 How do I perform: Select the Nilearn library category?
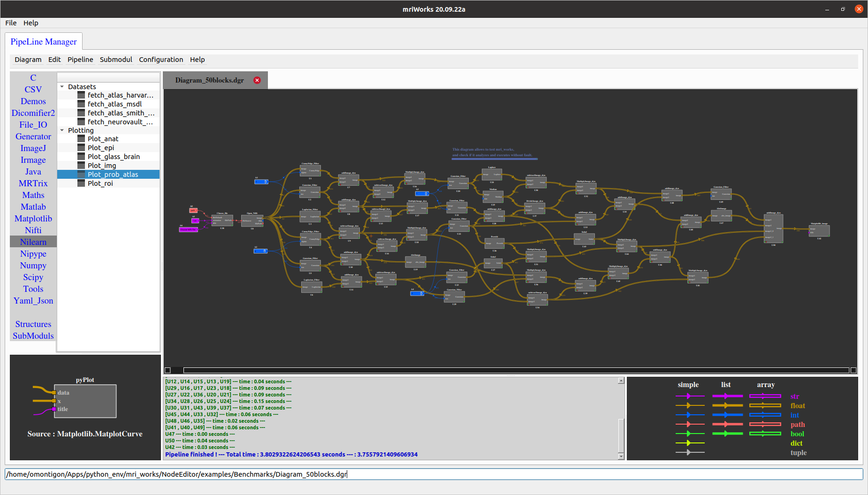33,242
